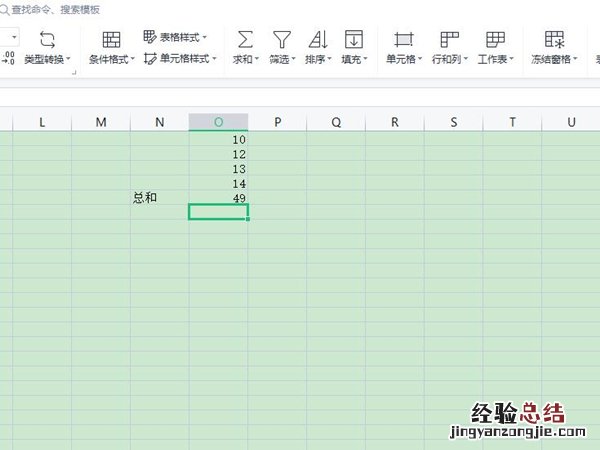Select column P header
This screenshot has width=600, height=450.
277,122
